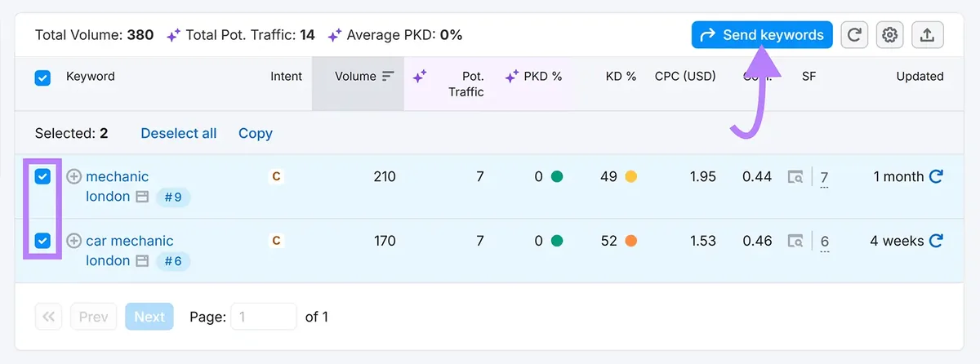Expand plus icon beside car mechanic london
The height and width of the screenshot is (364, 980).
click(73, 241)
